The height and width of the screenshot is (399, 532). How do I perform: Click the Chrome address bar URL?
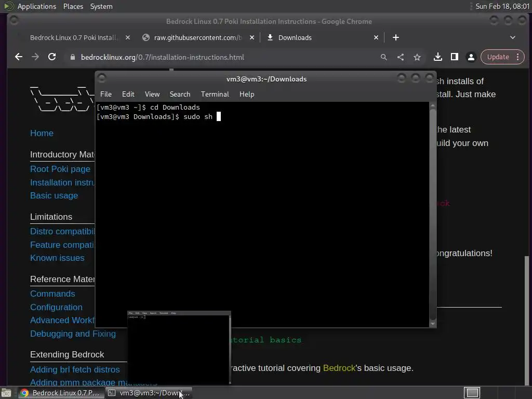162,57
